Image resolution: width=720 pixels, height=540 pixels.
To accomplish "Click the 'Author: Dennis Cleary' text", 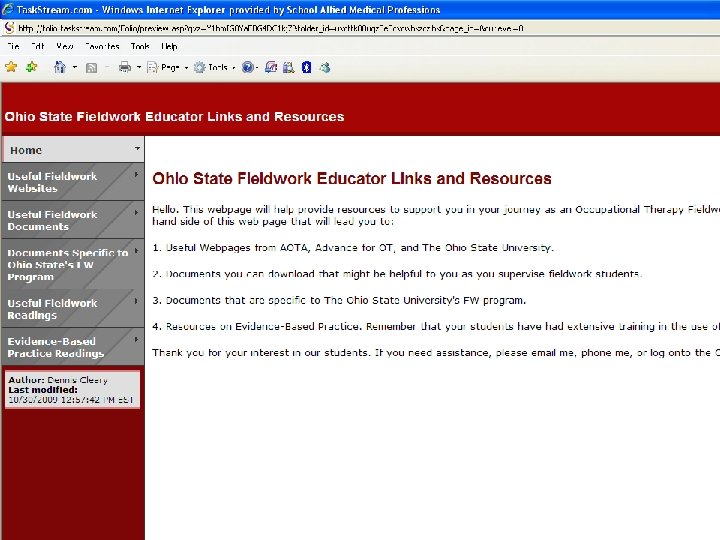I will [58, 380].
